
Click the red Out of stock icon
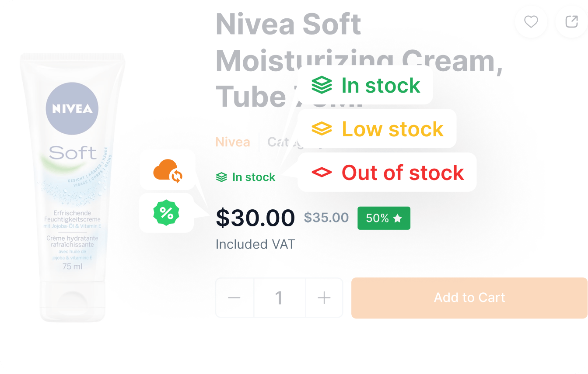(322, 172)
